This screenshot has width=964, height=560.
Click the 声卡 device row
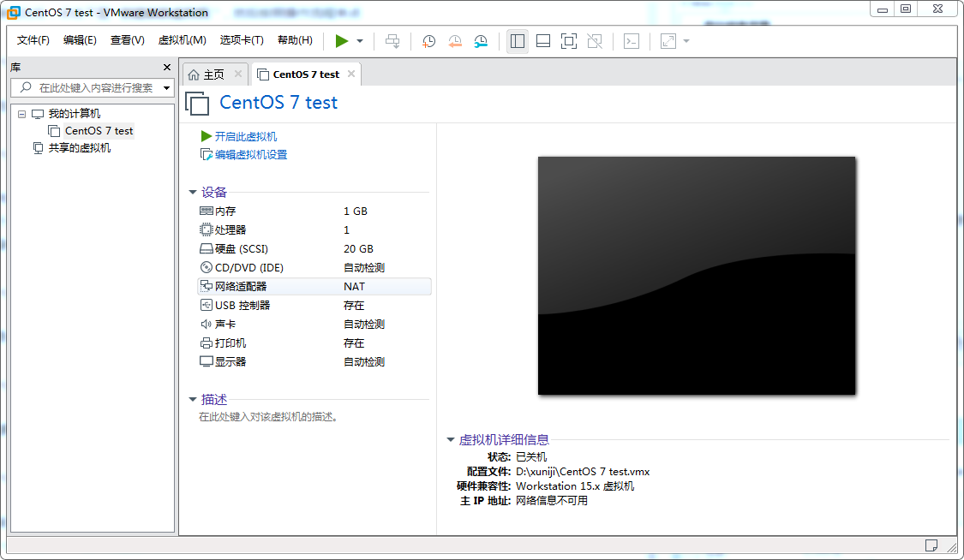coord(314,325)
